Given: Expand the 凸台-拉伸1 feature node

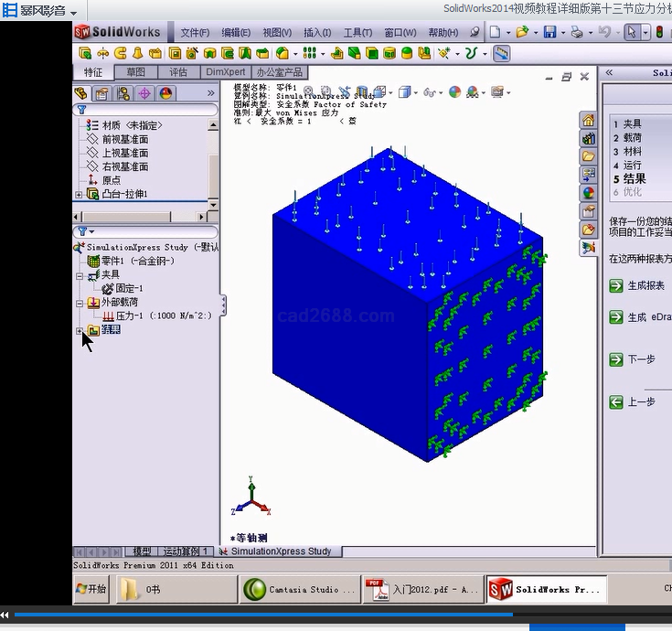Looking at the screenshot, I should [x=80, y=195].
